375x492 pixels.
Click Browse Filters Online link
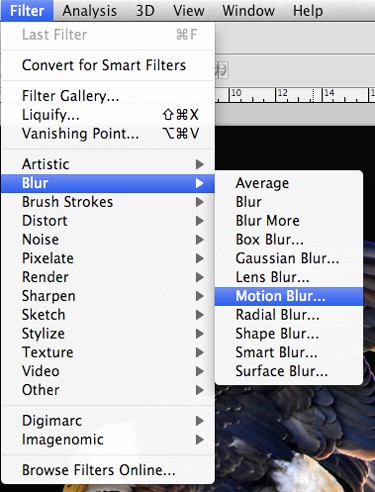pyautogui.click(x=108, y=470)
